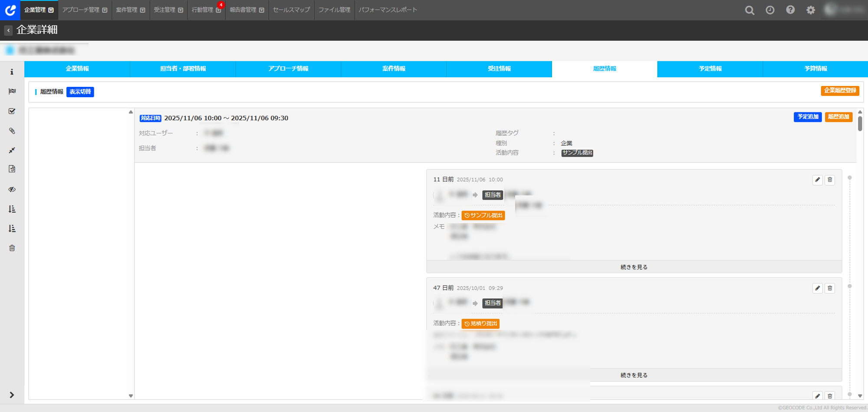
Task: Select the document file icon in sidebar
Action: (12, 169)
